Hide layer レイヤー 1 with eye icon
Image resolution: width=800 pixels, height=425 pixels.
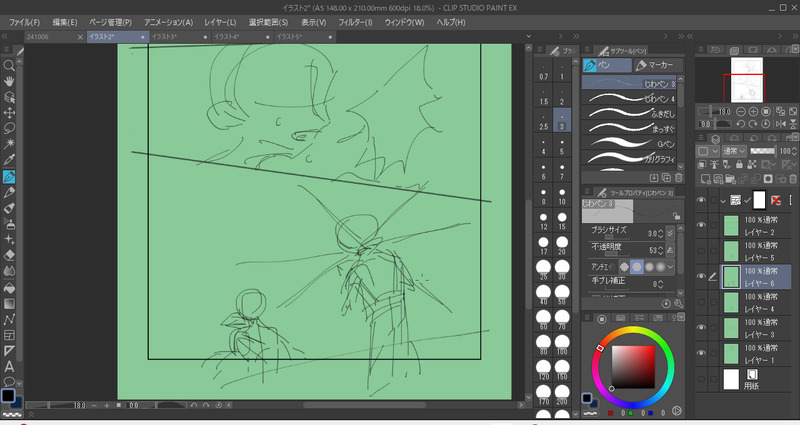[x=701, y=353]
